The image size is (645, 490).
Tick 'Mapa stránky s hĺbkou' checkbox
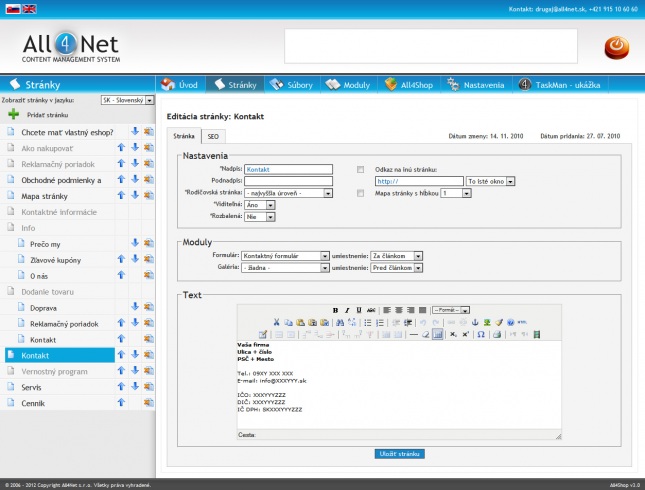[361, 193]
